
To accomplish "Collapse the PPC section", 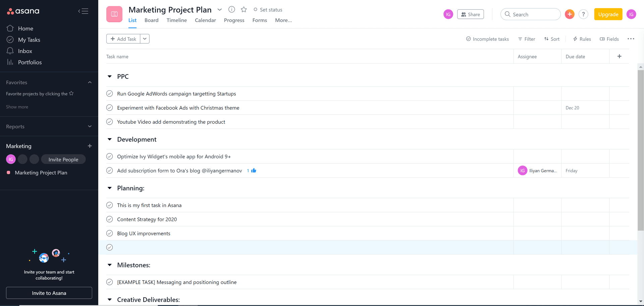I will coord(109,76).
